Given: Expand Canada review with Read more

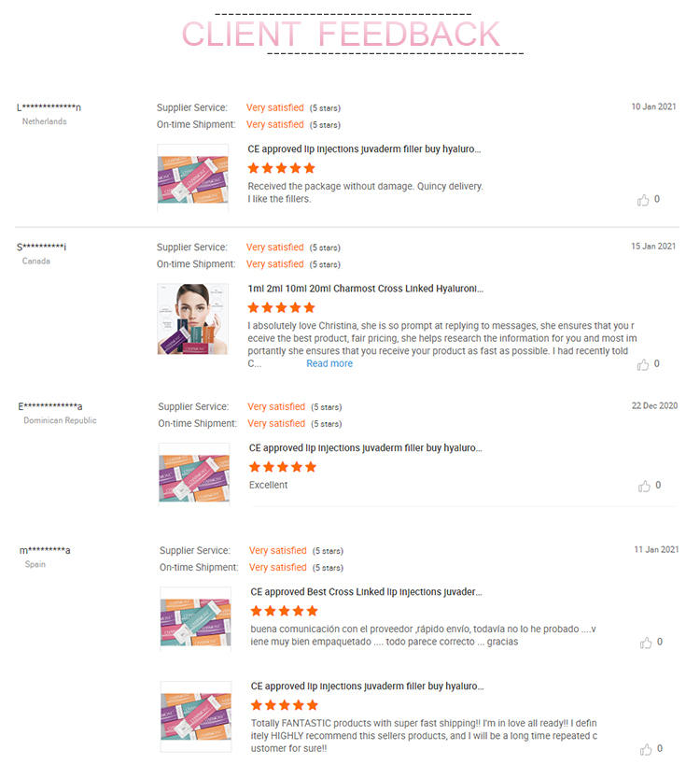Looking at the screenshot, I should point(329,364).
